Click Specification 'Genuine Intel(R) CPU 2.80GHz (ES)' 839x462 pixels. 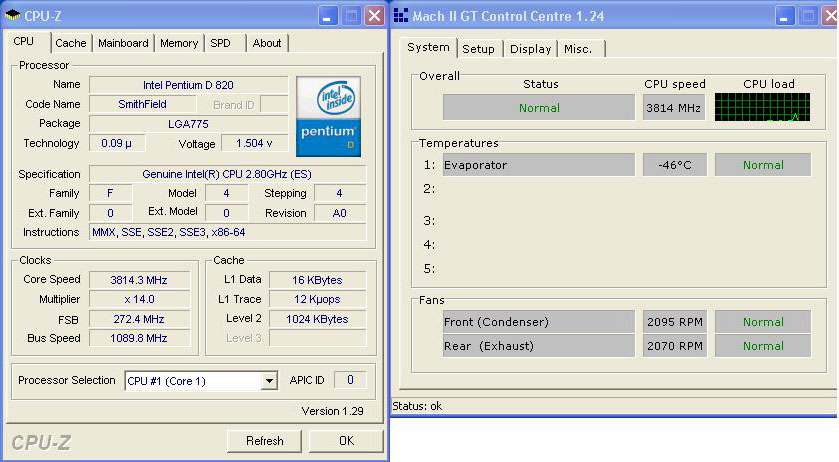tap(227, 174)
